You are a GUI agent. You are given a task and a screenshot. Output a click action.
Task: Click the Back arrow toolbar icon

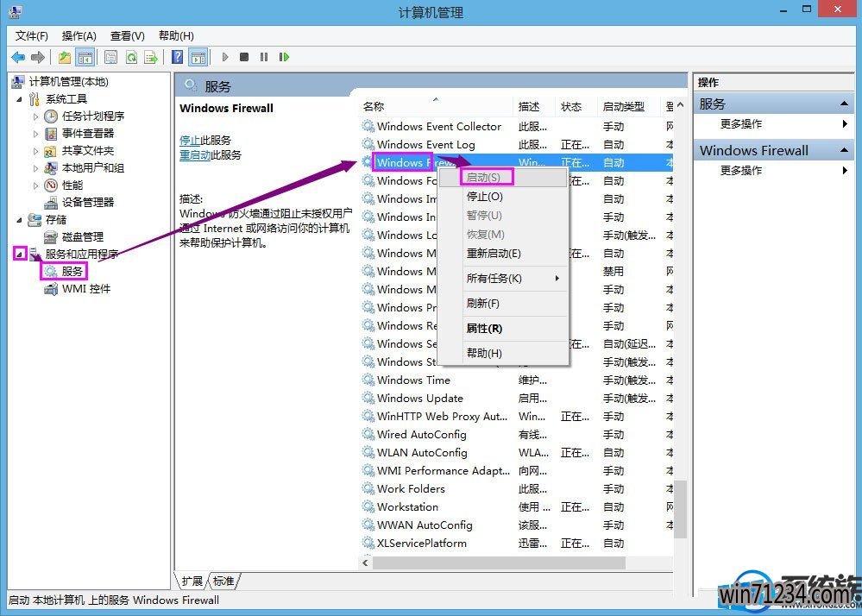click(18, 57)
